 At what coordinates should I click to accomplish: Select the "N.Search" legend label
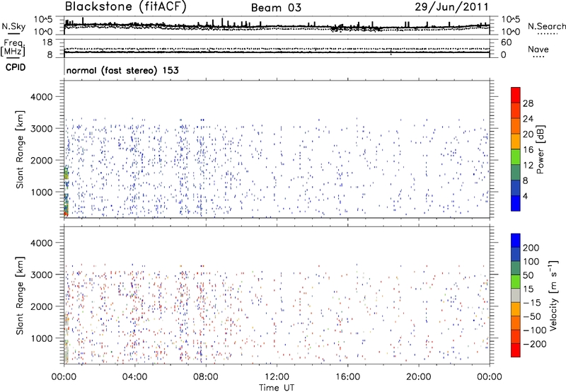pyautogui.click(x=546, y=26)
